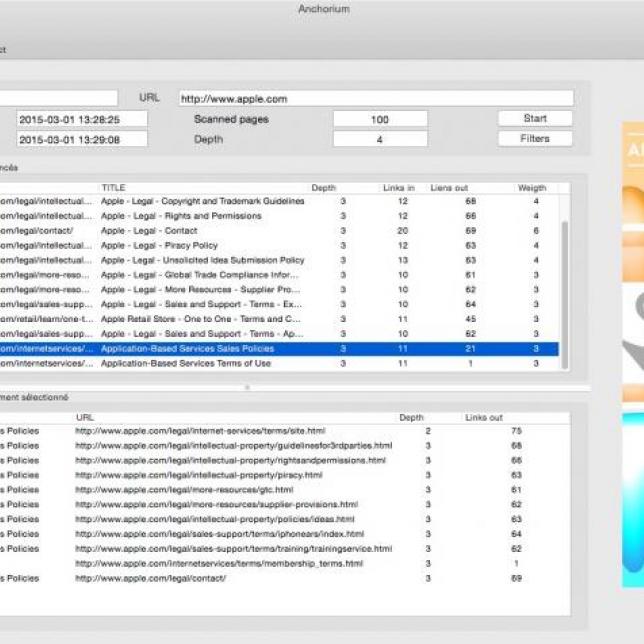
Task: Click the date field showing 2015-03-01 13:29:08
Action: pos(82,140)
